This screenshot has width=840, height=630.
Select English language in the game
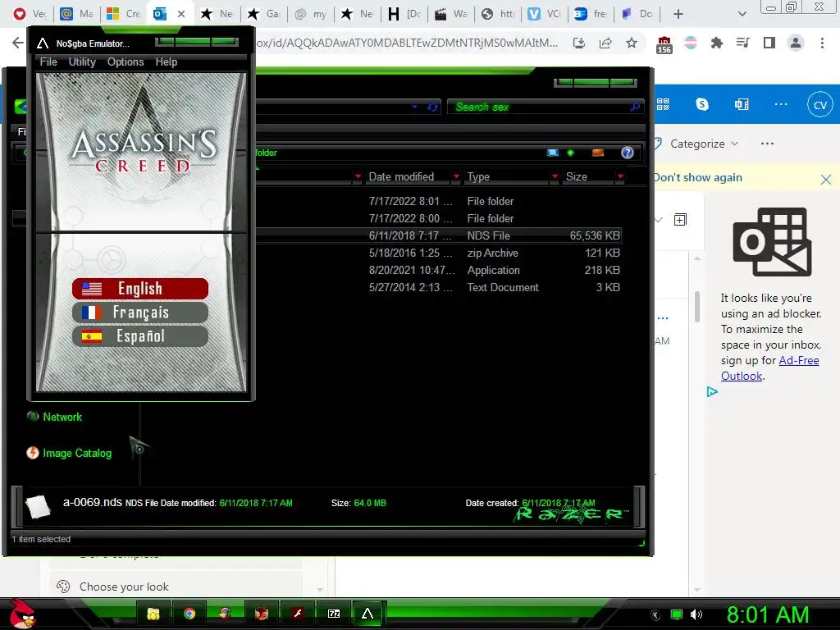(x=139, y=289)
